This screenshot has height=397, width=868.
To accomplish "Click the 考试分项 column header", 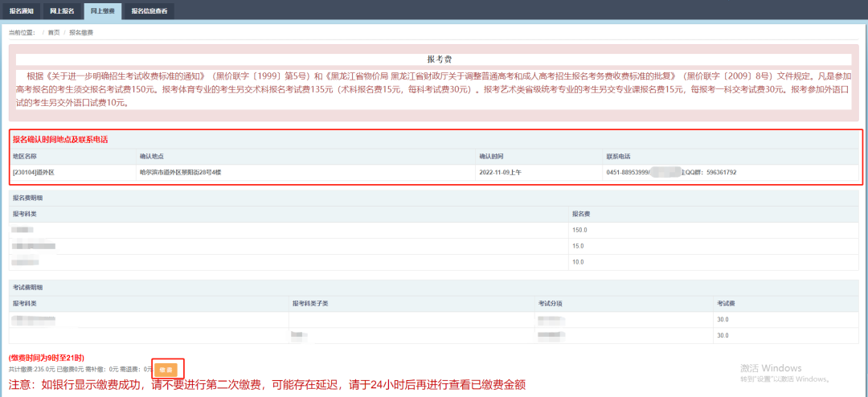I will (551, 304).
